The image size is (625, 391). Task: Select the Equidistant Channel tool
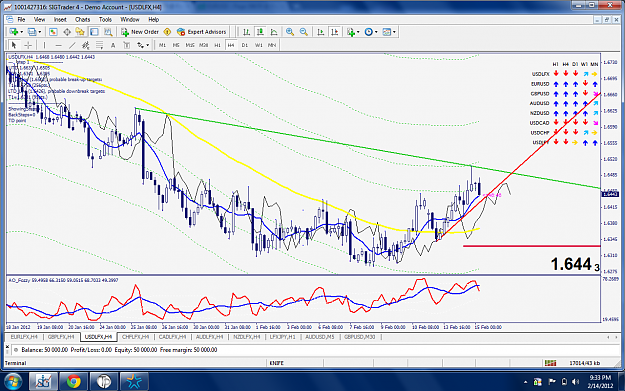pyautogui.click(x=85, y=45)
